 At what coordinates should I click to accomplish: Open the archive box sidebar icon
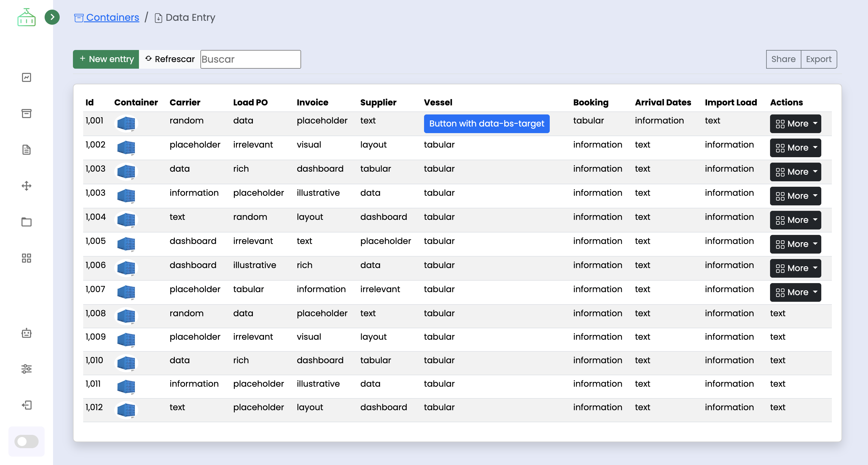26,114
